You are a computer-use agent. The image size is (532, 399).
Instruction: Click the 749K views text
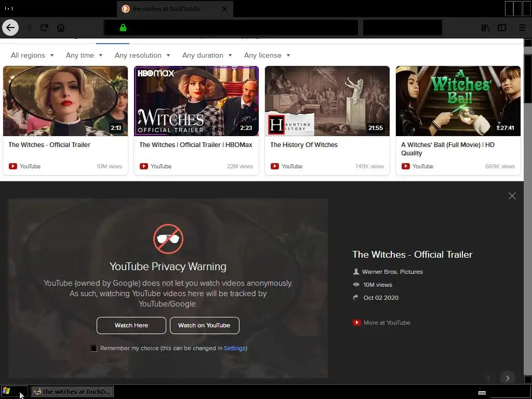click(369, 166)
